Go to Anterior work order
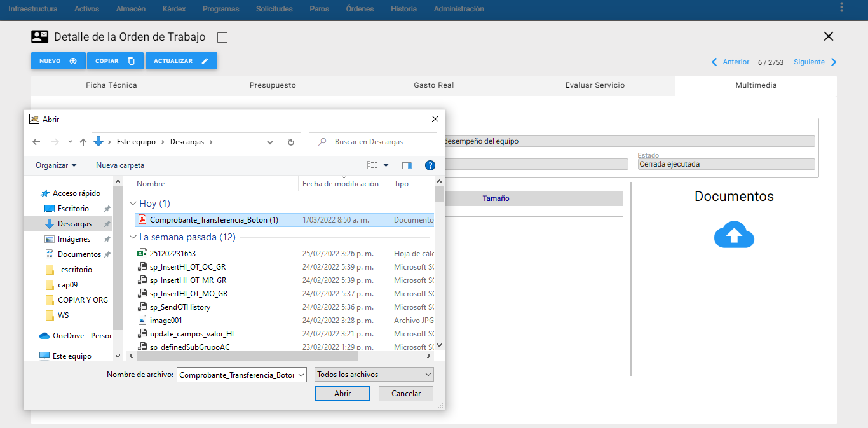 (x=731, y=62)
